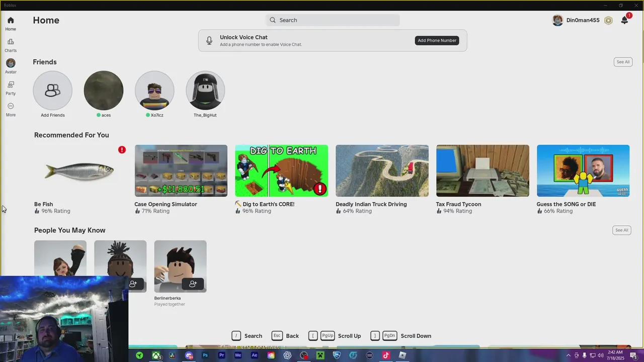Click the Roblox taskbar icon

pyautogui.click(x=403, y=355)
